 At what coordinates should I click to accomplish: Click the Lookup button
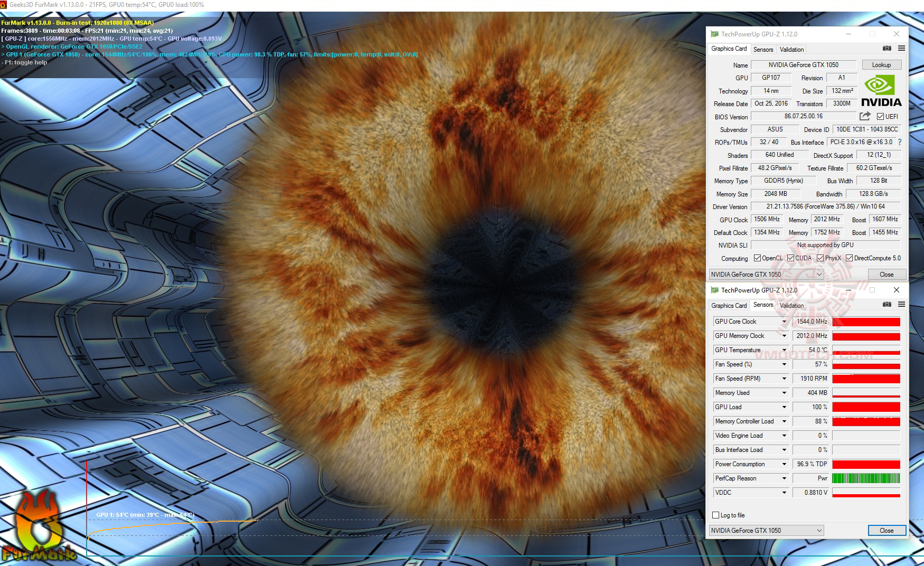point(881,65)
